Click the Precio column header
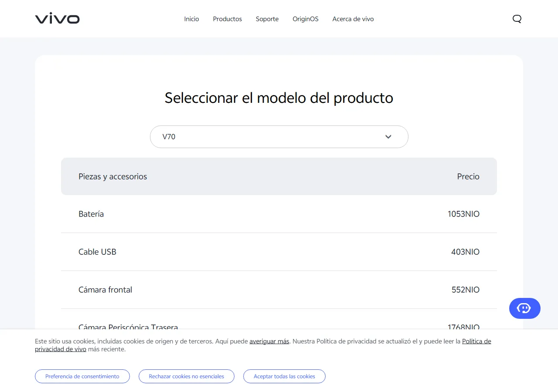Image resolution: width=558 pixels, height=392 pixels. tap(468, 176)
